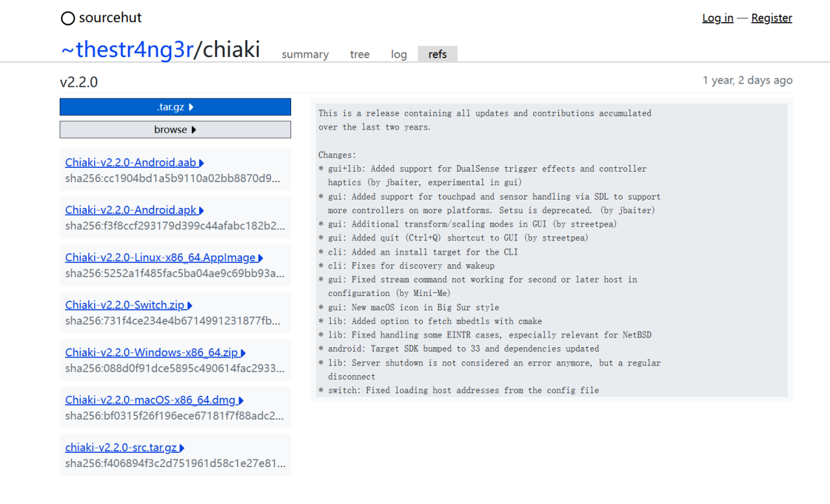The width and height of the screenshot is (830, 504).
Task: Open the tree tab
Action: coord(360,54)
